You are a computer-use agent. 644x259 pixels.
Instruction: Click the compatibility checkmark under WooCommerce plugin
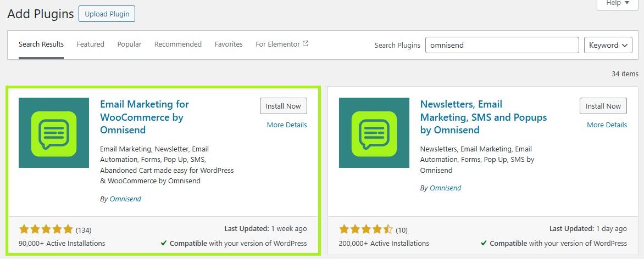click(163, 244)
